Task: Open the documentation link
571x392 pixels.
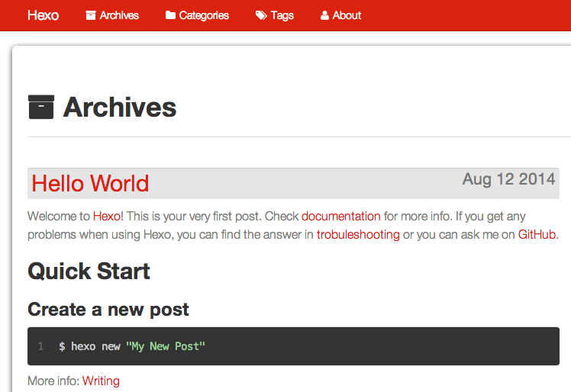Action: (x=341, y=216)
